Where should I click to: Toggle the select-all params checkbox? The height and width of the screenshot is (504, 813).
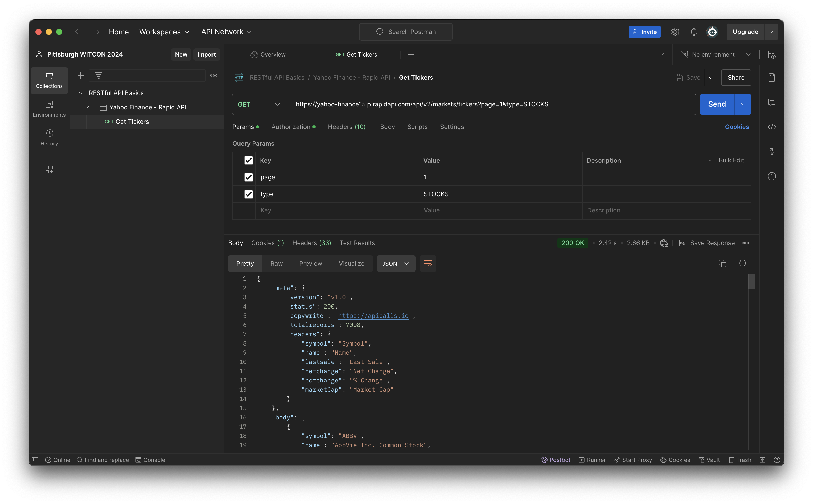pyautogui.click(x=248, y=160)
